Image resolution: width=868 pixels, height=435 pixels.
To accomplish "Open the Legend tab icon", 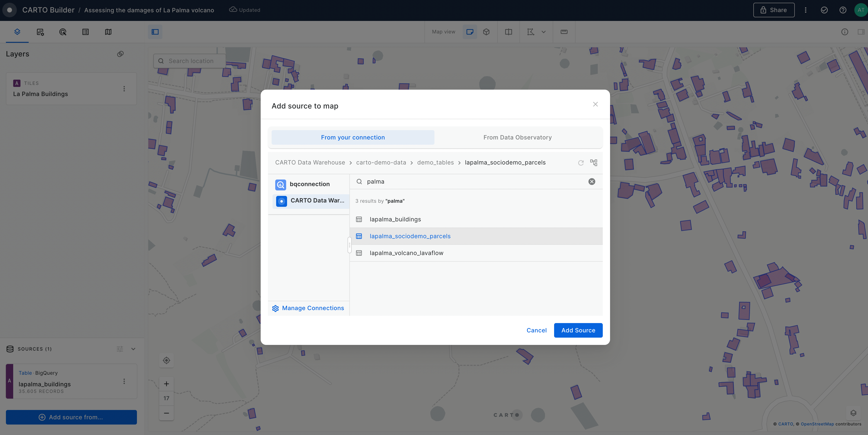I will (x=85, y=32).
